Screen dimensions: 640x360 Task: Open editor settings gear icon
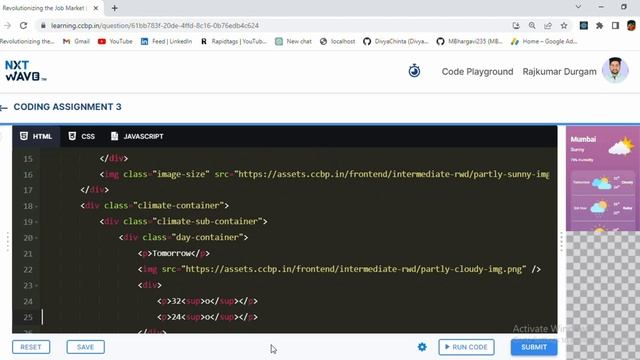click(422, 347)
